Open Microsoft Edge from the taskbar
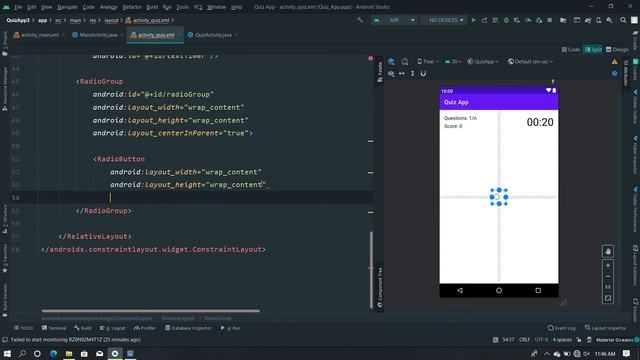Screen dimensions: 640x360 point(53,353)
